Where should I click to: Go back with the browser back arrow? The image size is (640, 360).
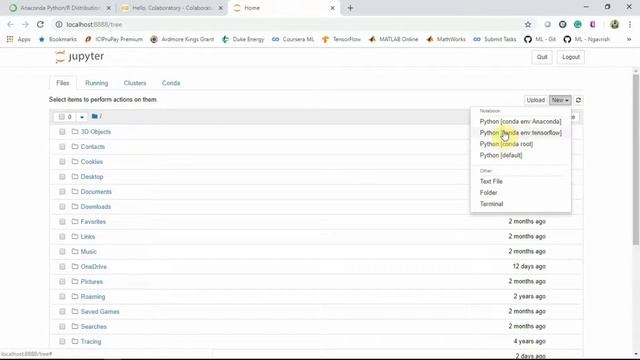[11, 24]
